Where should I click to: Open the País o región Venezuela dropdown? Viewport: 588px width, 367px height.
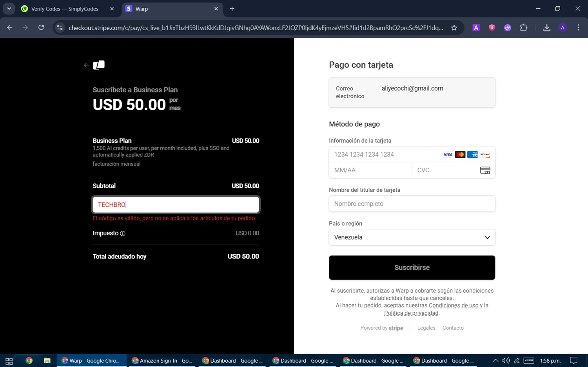tap(412, 237)
